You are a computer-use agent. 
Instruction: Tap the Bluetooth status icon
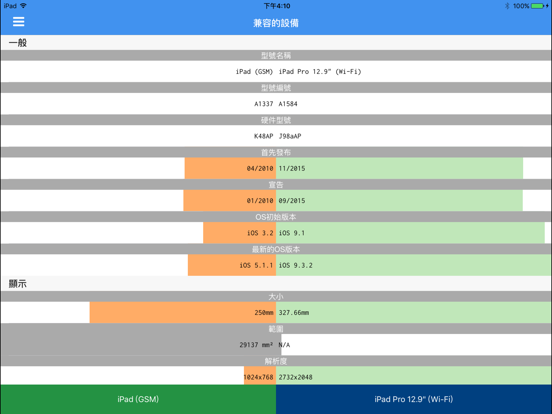coord(507,6)
